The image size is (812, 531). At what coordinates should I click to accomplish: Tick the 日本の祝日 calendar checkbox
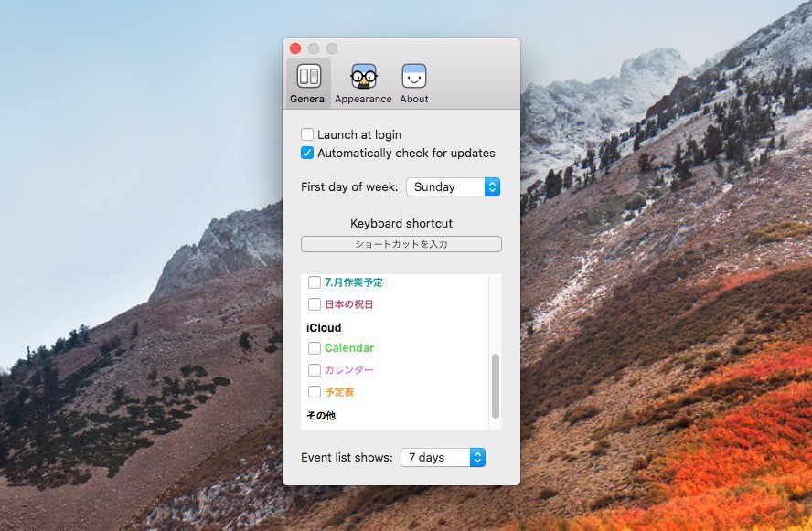point(315,304)
